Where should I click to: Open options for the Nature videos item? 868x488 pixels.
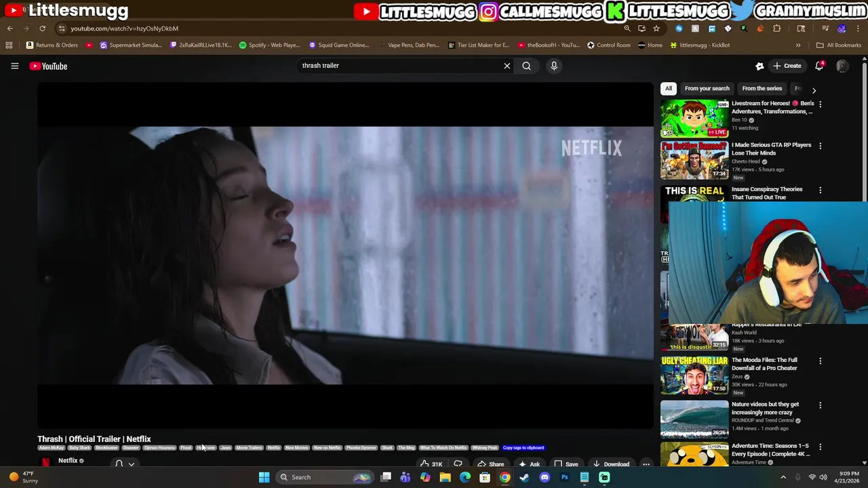click(820, 405)
